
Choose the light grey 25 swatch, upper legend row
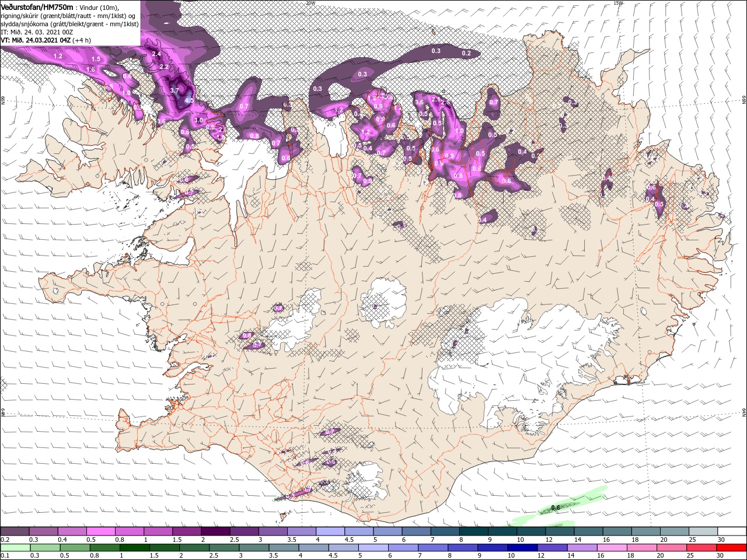click(703, 531)
